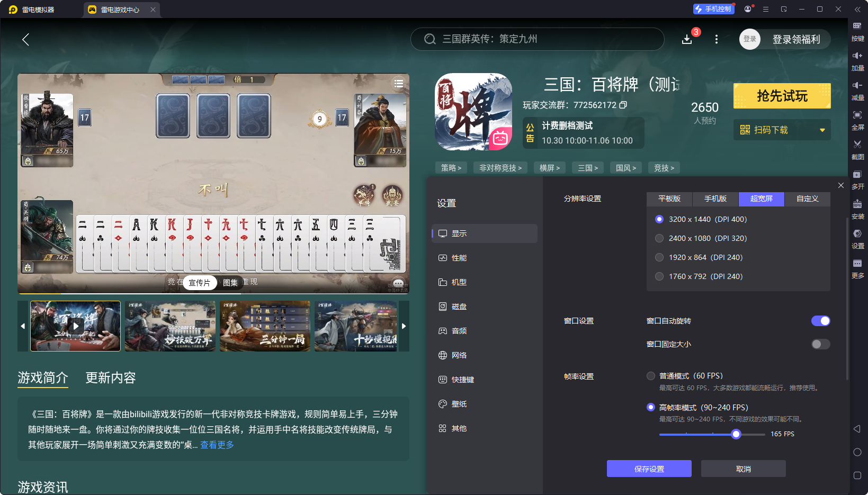Go back with the left arrow
The width and height of the screenshot is (868, 495).
25,39
